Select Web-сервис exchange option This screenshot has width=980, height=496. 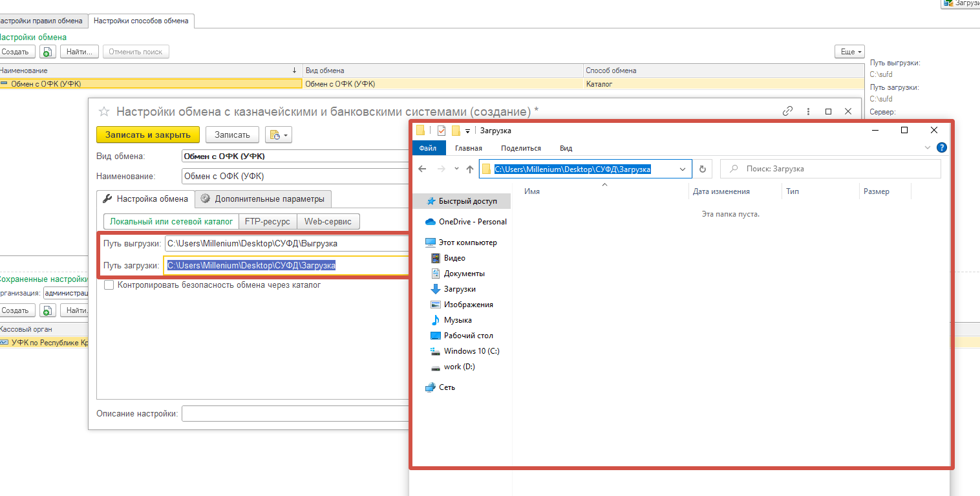pyautogui.click(x=328, y=221)
